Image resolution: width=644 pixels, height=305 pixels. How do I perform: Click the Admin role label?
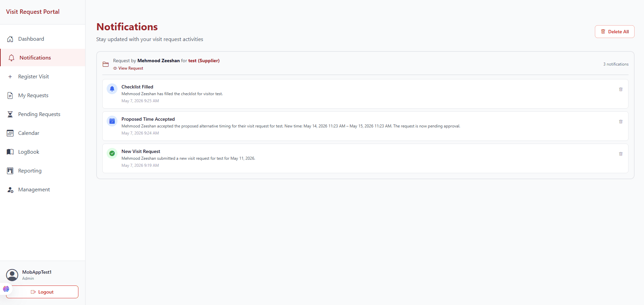(x=28, y=278)
